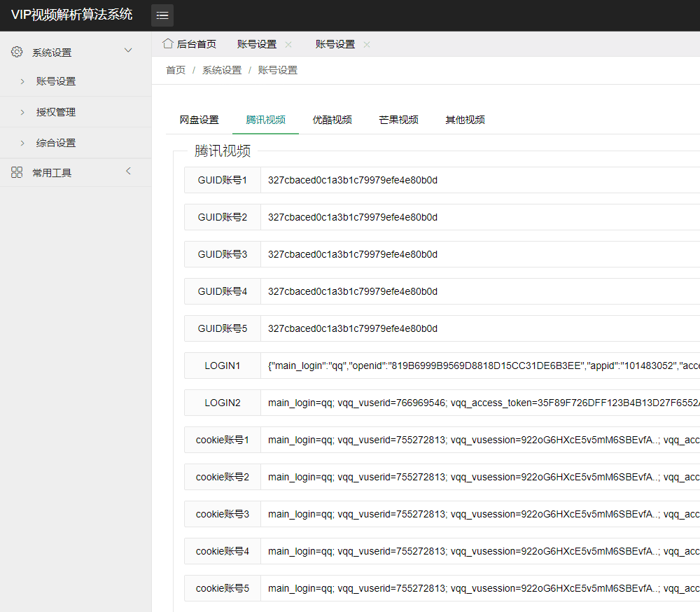The height and width of the screenshot is (612, 700).
Task: Expand the 常用工具 menu arrow
Action: [x=128, y=171]
